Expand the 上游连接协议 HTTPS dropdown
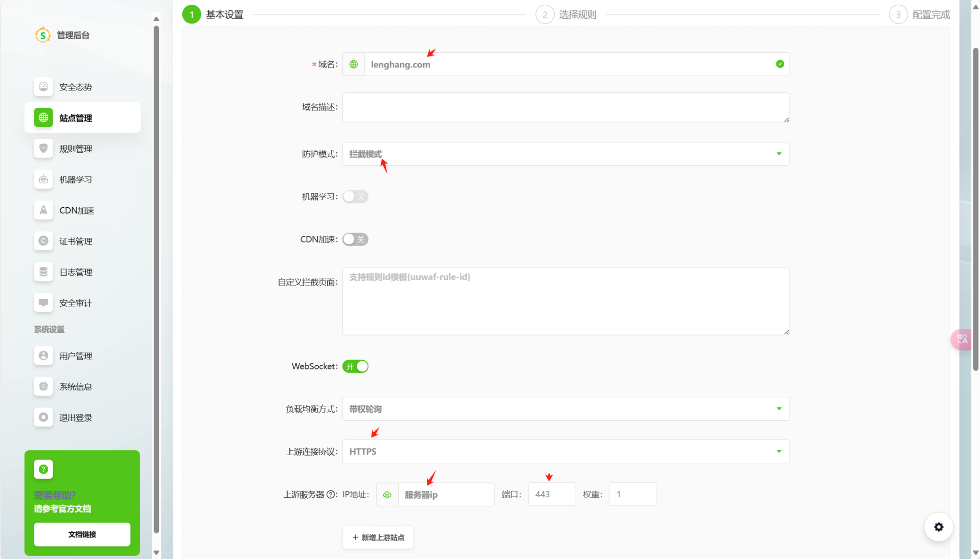Image resolution: width=980 pixels, height=559 pixels. [566, 451]
